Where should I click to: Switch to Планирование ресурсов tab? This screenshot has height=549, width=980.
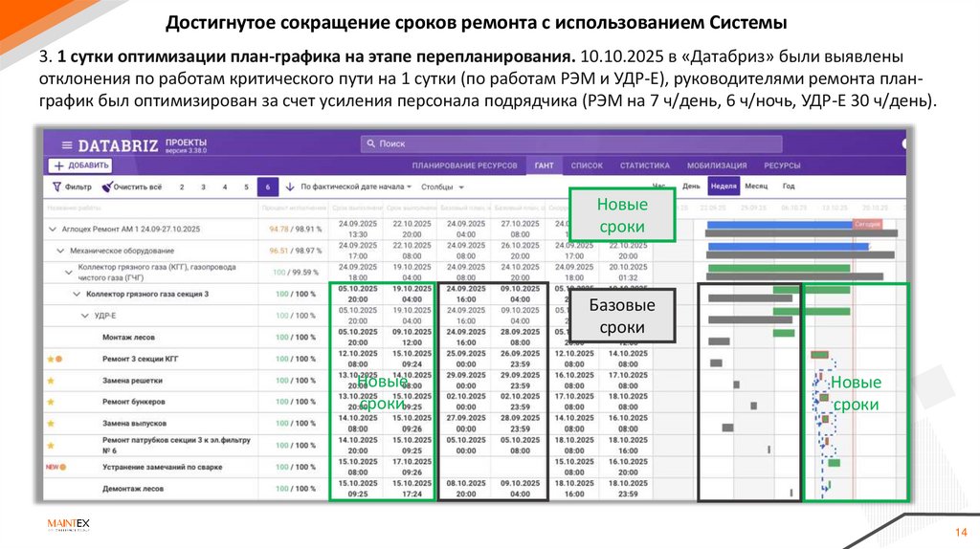pyautogui.click(x=464, y=165)
